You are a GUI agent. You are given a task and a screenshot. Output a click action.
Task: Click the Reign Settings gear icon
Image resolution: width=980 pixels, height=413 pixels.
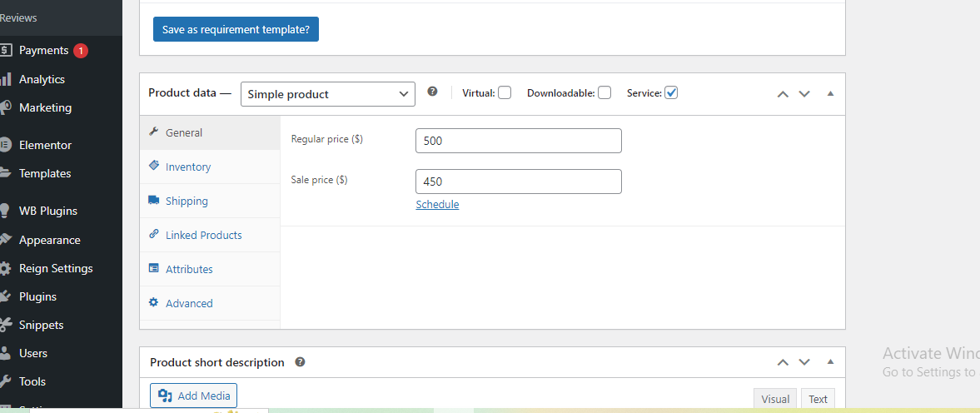5,268
